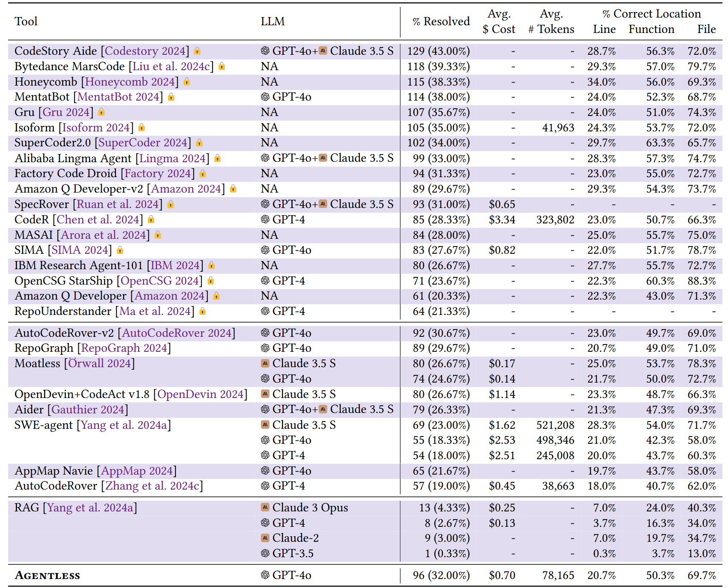Click the lock icon for Amazon Q Developer-v2

pos(233,189)
